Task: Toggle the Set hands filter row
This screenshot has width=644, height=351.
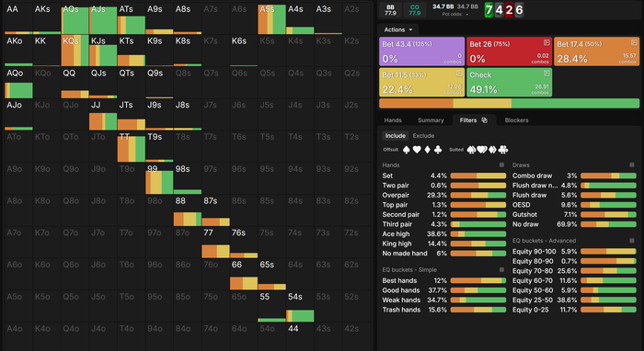Action: tap(444, 175)
